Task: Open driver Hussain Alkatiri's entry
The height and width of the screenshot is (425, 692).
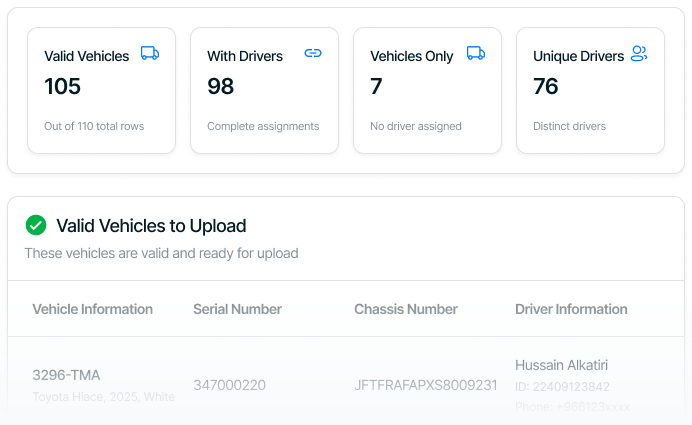Action: [561, 365]
